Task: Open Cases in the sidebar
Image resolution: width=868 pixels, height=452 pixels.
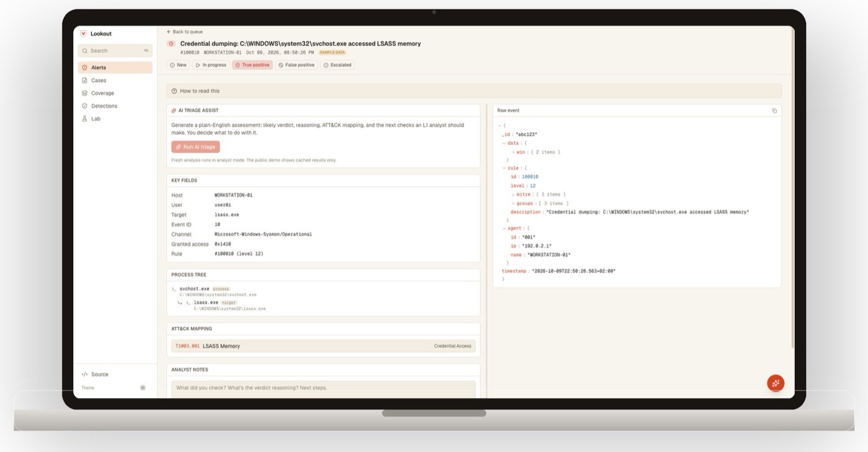Action: (115, 81)
